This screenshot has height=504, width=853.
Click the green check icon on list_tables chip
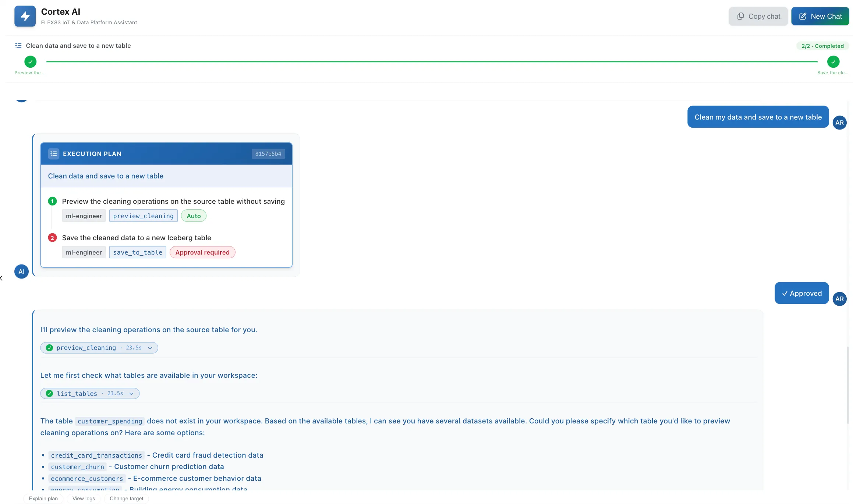(x=49, y=393)
